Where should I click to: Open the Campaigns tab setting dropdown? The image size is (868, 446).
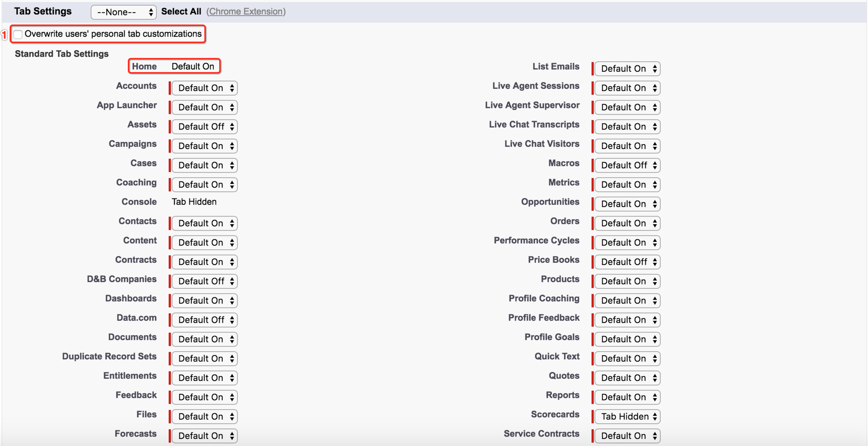click(x=205, y=146)
